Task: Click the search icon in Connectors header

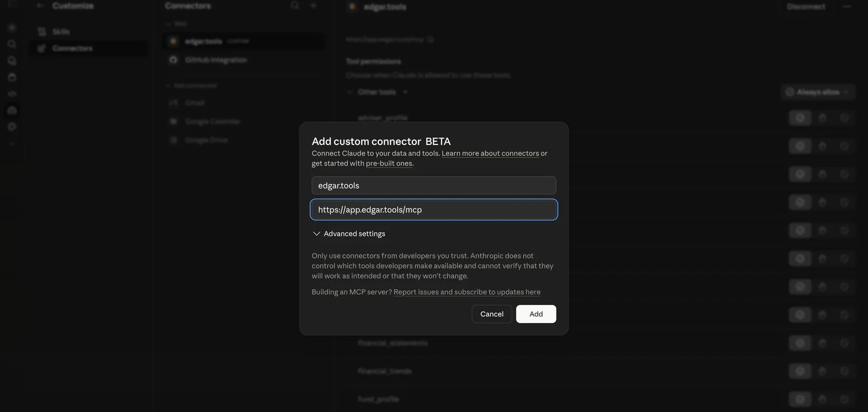Action: pyautogui.click(x=295, y=5)
